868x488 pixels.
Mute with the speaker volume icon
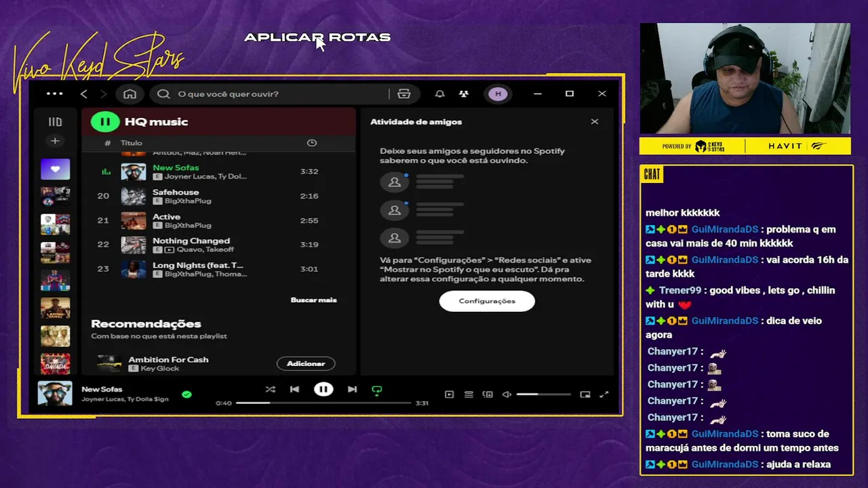507,394
